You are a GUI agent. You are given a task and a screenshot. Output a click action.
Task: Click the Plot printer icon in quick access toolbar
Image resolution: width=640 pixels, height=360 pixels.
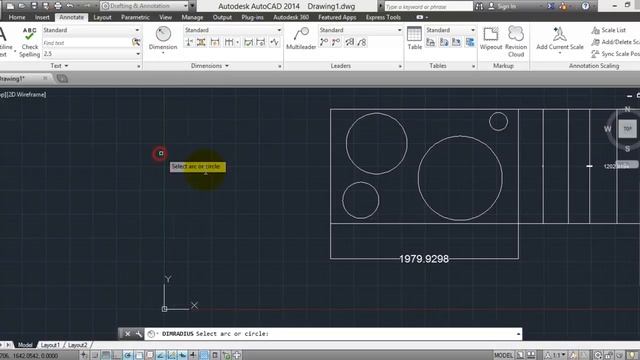click(58, 6)
